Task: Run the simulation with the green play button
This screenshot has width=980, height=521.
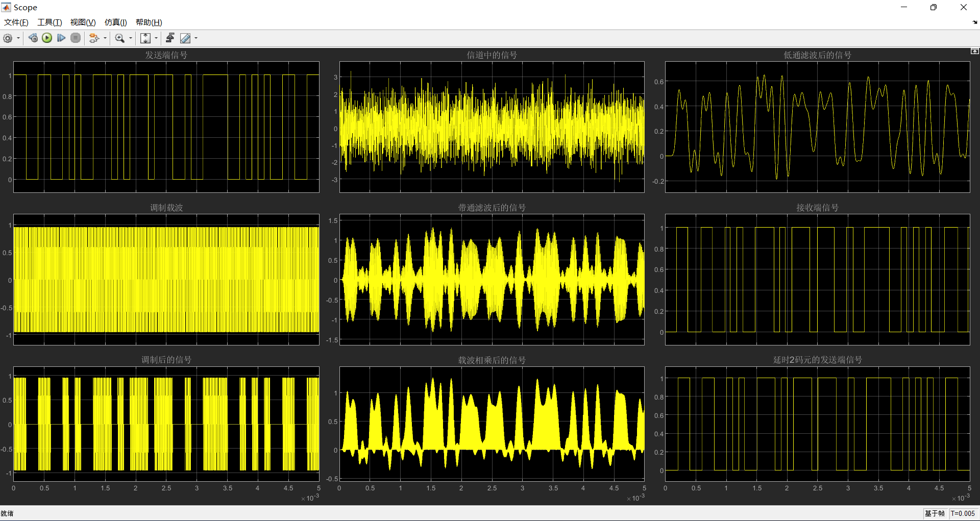Action: (x=47, y=38)
